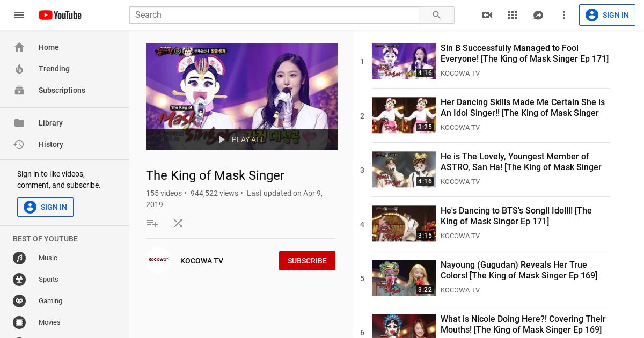Open the hamburger guide menu
The height and width of the screenshot is (338, 644).
tap(19, 15)
